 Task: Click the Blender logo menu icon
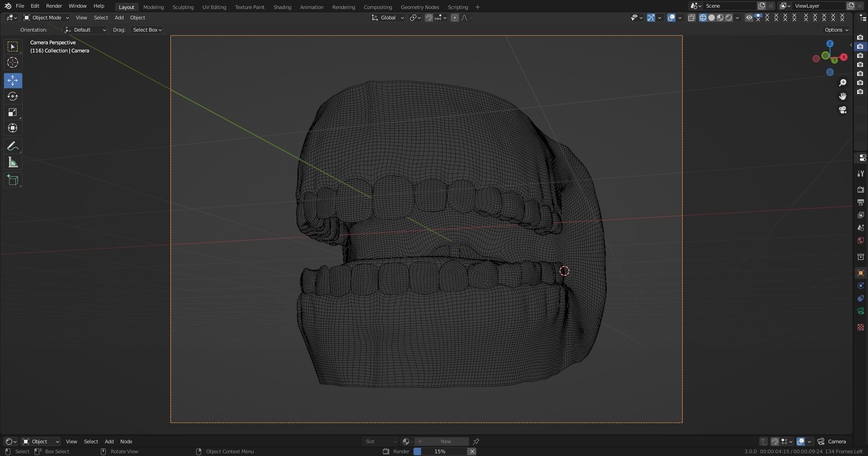tap(8, 6)
